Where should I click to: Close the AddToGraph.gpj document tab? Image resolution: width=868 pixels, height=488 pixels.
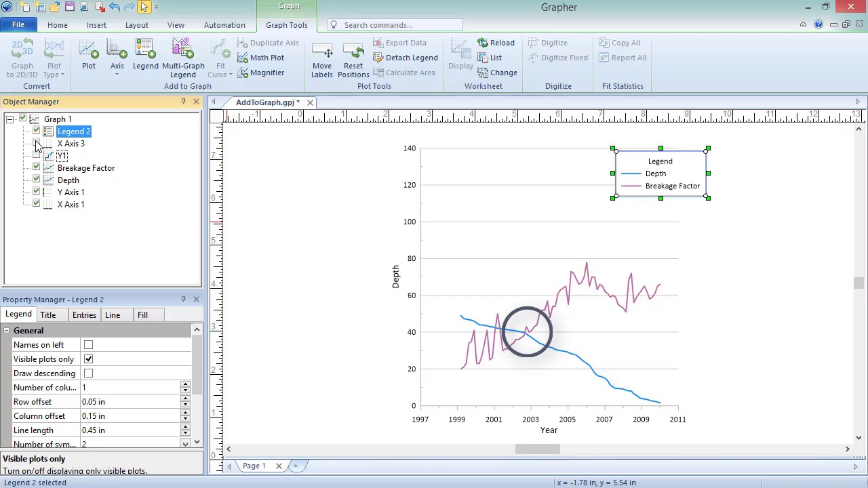coord(310,102)
